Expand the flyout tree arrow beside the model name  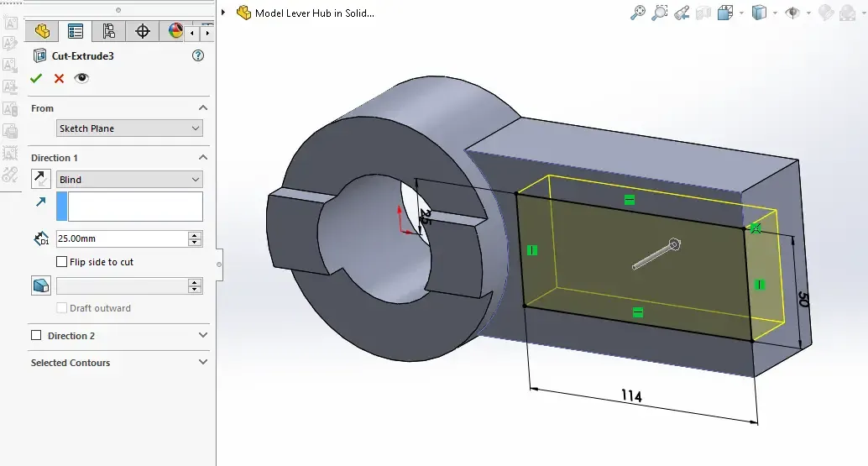click(x=223, y=13)
